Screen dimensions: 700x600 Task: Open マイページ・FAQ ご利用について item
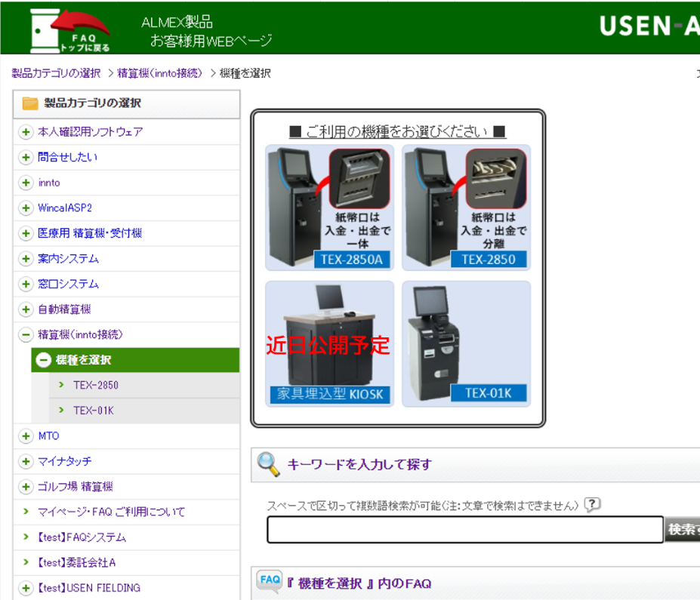[111, 512]
